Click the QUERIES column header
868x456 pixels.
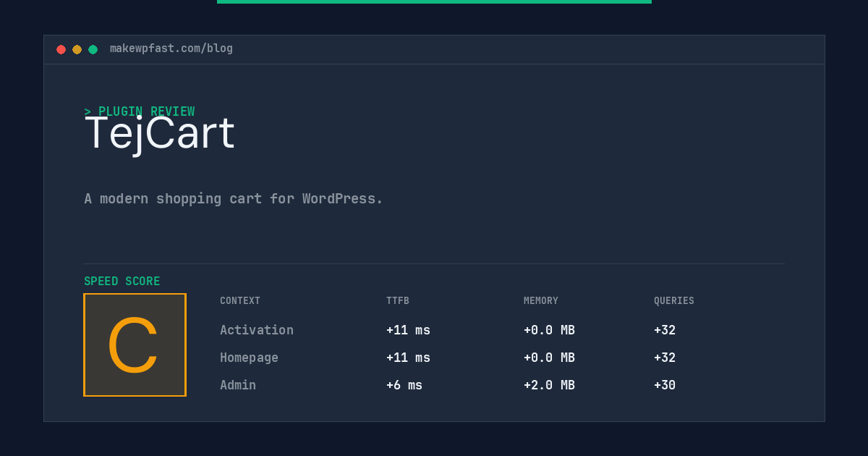click(x=674, y=301)
